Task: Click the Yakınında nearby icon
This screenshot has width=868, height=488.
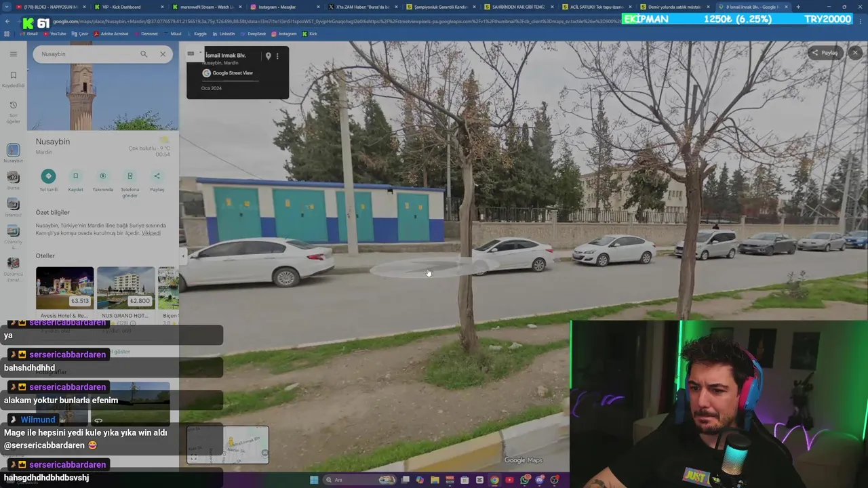Action: 102,176
